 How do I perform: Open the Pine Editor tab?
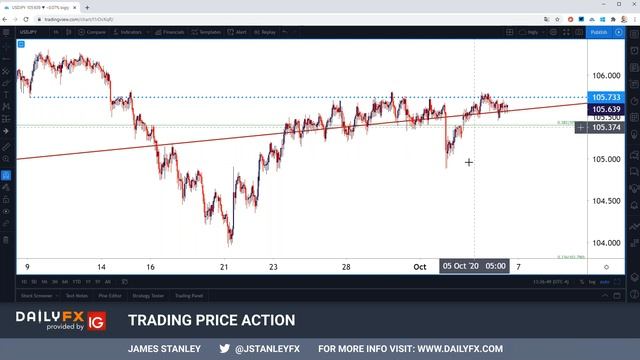point(110,296)
